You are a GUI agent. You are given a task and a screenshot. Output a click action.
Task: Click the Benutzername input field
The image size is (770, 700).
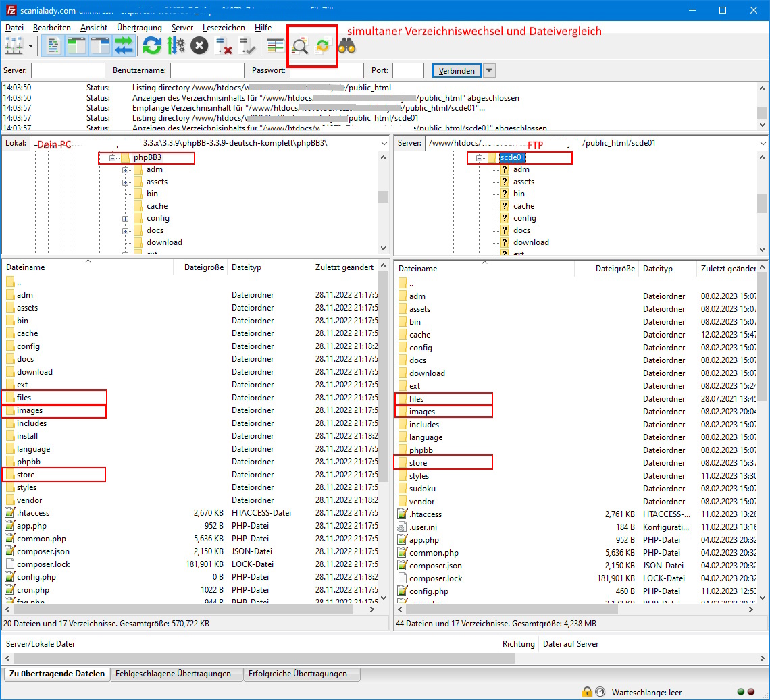[x=207, y=71]
